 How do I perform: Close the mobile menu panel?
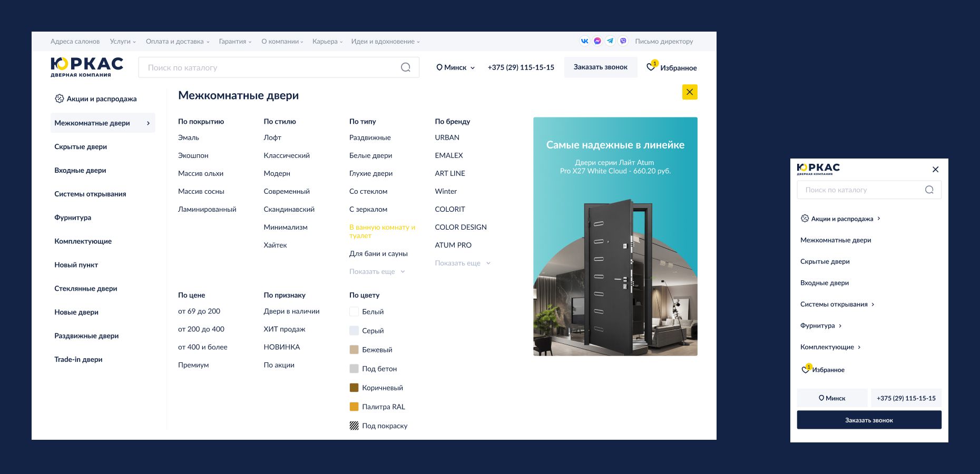point(935,170)
